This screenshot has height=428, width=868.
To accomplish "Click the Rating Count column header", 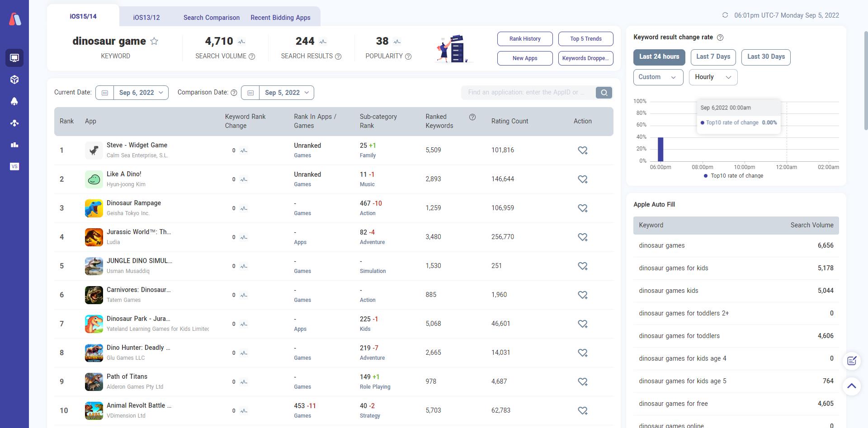I will pyautogui.click(x=509, y=121).
